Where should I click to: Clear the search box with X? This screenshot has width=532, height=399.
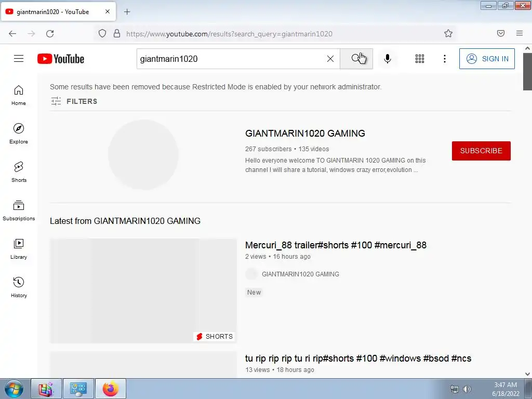(330, 59)
